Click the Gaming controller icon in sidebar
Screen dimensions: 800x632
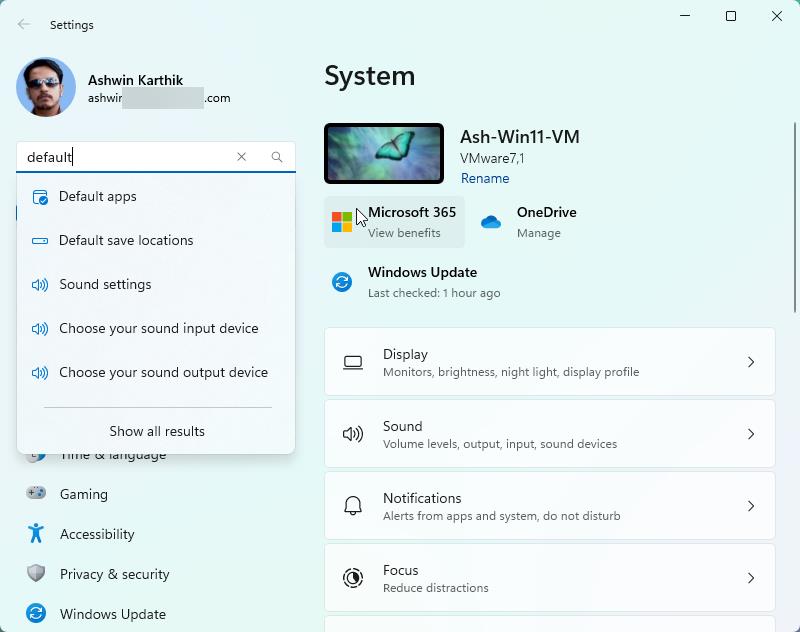pyautogui.click(x=37, y=494)
